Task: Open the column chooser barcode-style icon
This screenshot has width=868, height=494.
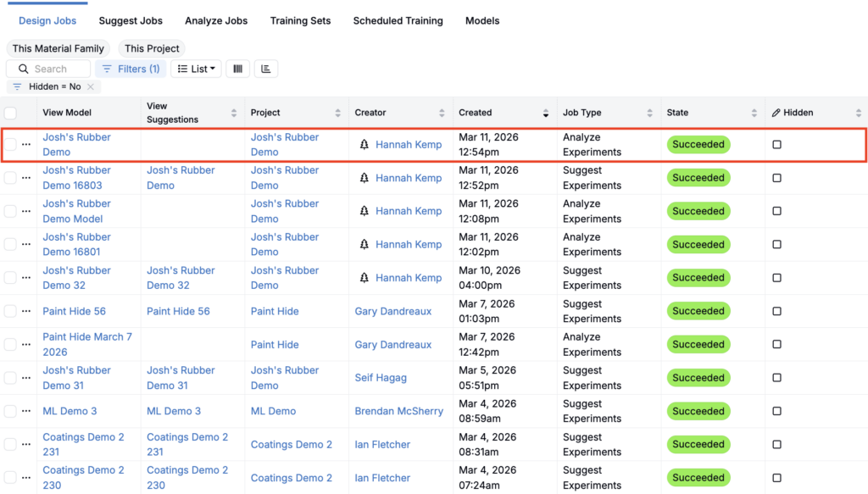Action: pyautogui.click(x=237, y=69)
